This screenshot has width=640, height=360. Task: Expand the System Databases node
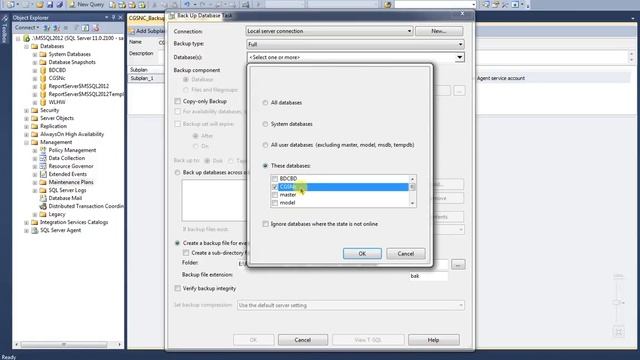(x=35, y=54)
